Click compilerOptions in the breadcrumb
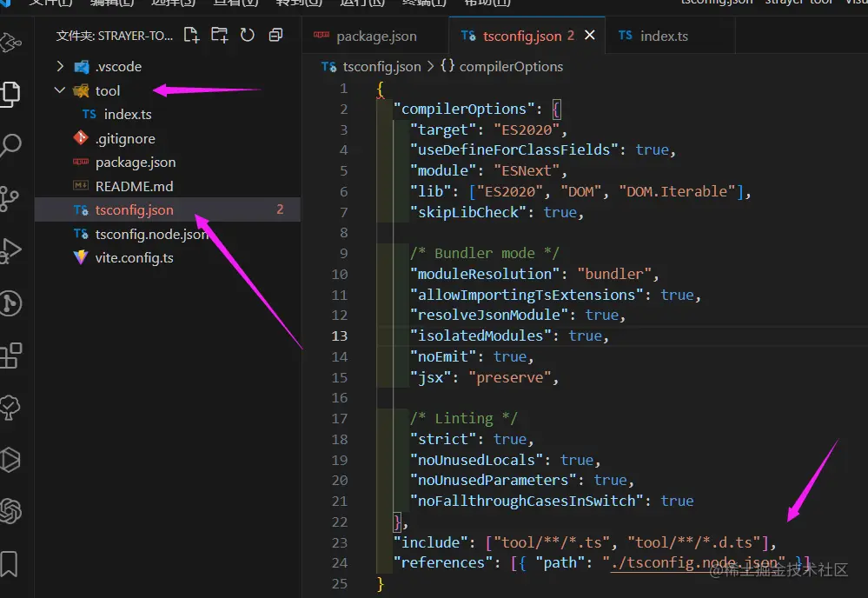Viewport: 868px width, 598px height. (x=511, y=66)
